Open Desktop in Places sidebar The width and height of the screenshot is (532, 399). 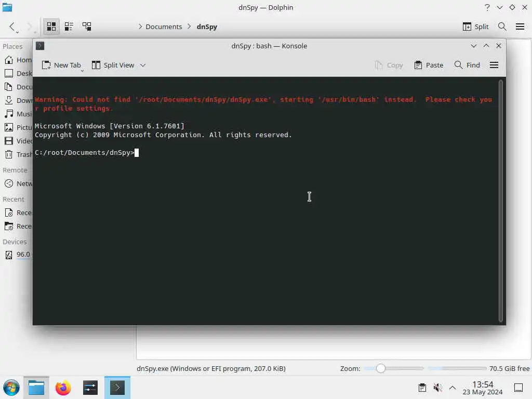[x=18, y=73]
